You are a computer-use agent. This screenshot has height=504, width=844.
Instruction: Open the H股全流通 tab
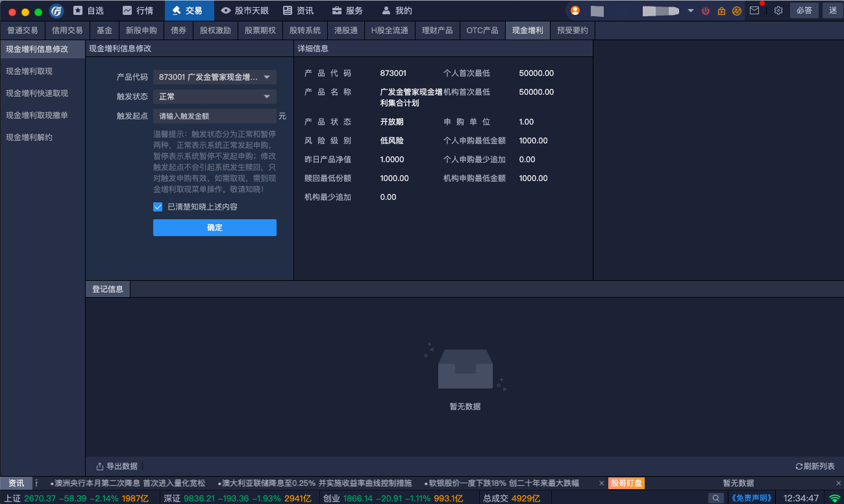coord(390,30)
